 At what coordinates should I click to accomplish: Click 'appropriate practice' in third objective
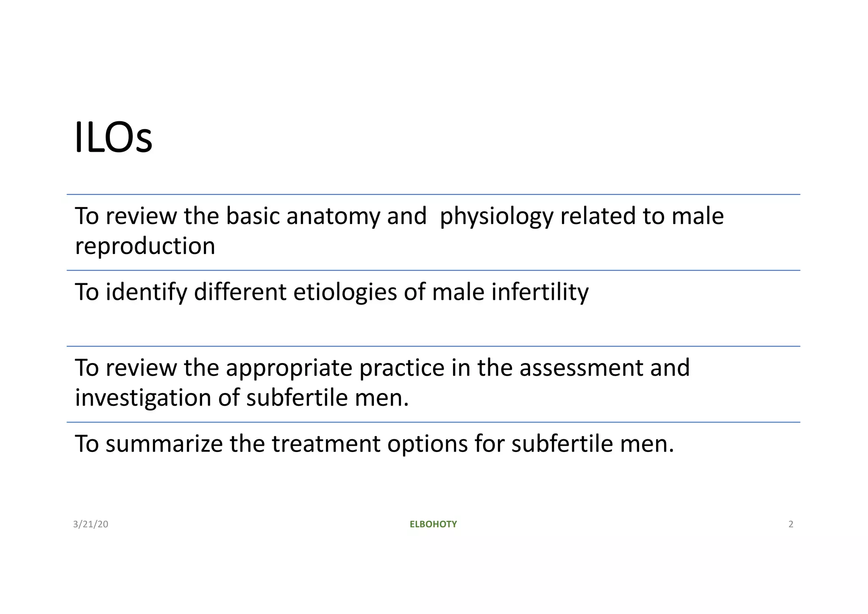tap(335, 368)
